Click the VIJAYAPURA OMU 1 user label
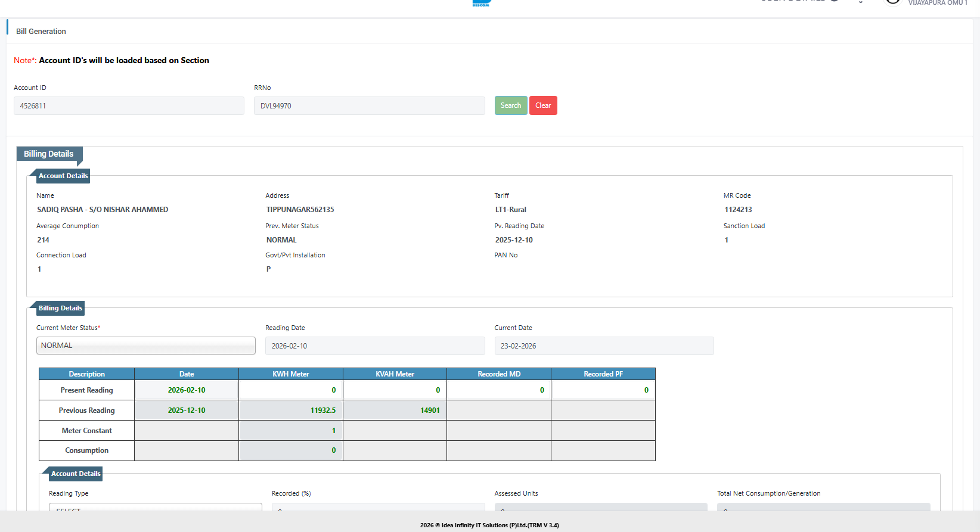Image resolution: width=980 pixels, height=532 pixels. coord(937,3)
